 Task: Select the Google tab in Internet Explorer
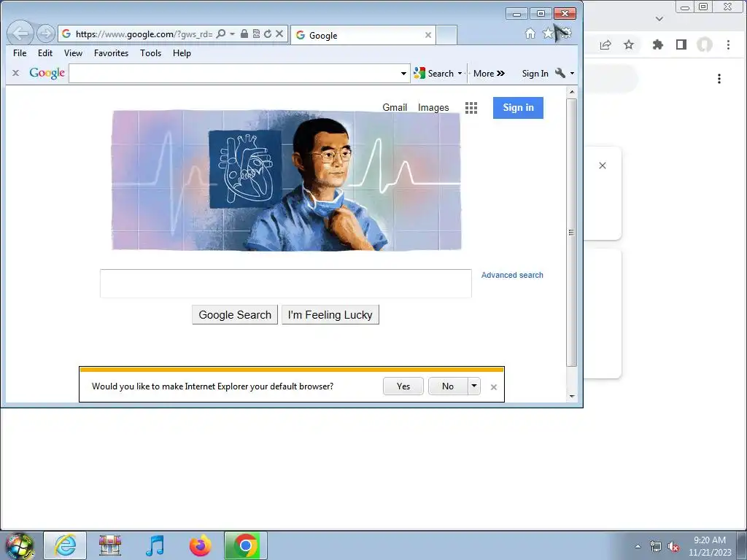coord(363,35)
